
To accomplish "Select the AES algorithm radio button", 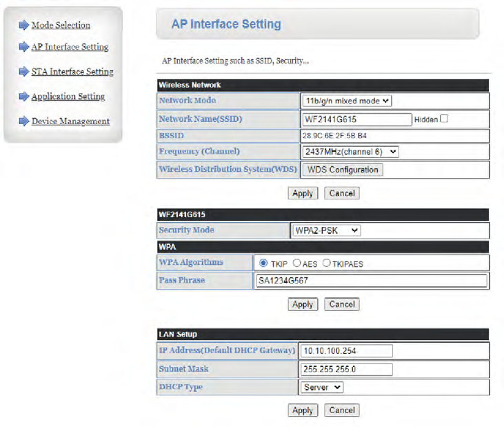I will coord(297,263).
